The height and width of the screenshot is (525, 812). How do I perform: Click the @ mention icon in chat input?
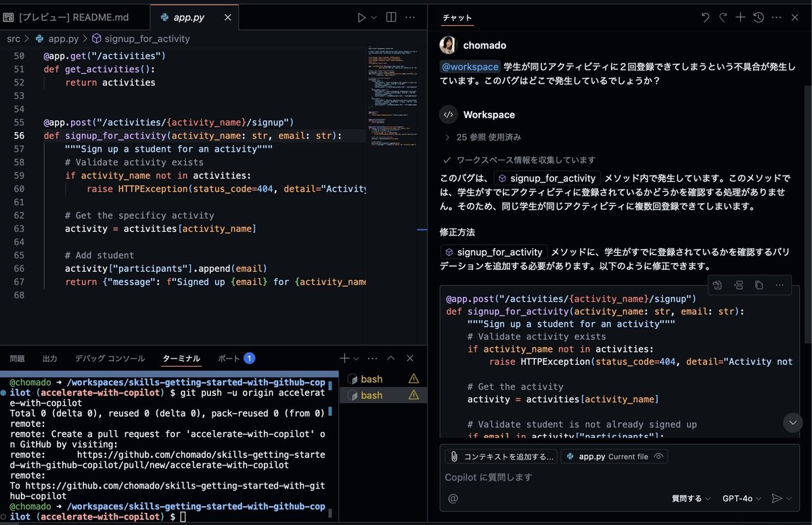[x=453, y=499]
